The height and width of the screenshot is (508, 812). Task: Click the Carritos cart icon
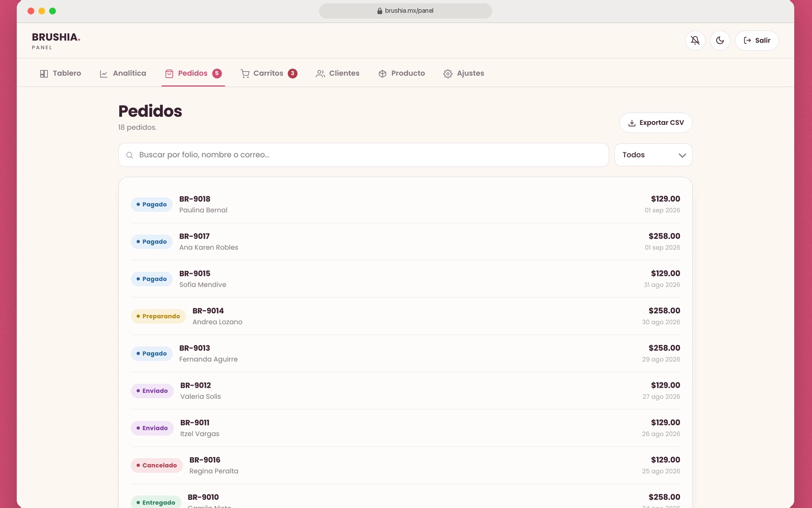click(245, 74)
